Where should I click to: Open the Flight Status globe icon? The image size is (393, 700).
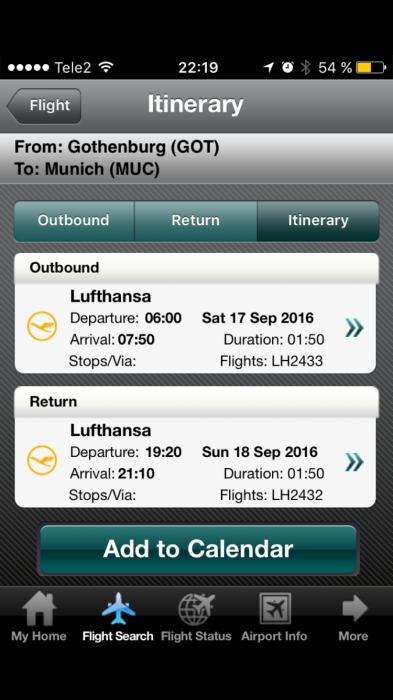pos(196,609)
